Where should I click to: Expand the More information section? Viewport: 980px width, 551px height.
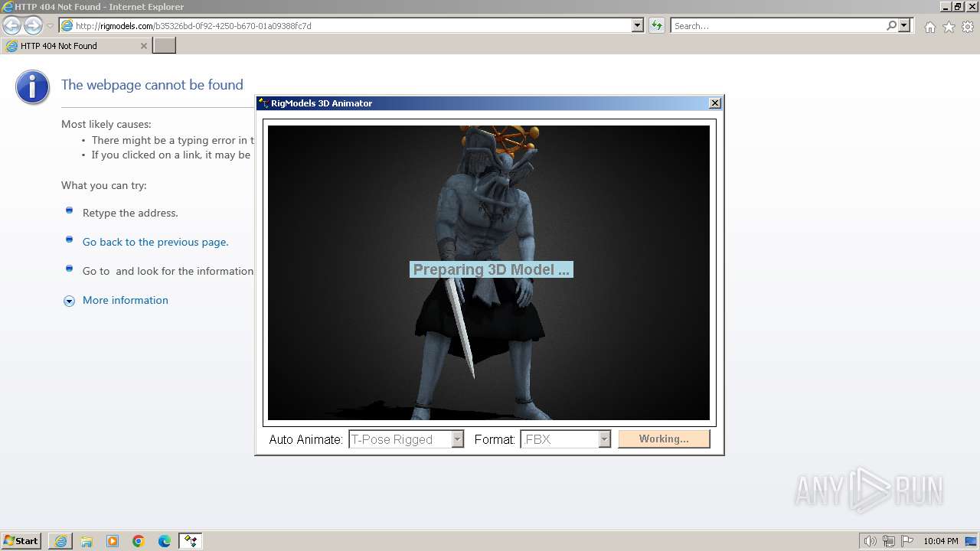coord(125,300)
